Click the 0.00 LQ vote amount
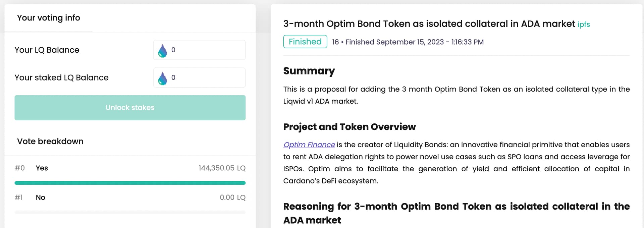This screenshot has width=644, height=228. 232,197
